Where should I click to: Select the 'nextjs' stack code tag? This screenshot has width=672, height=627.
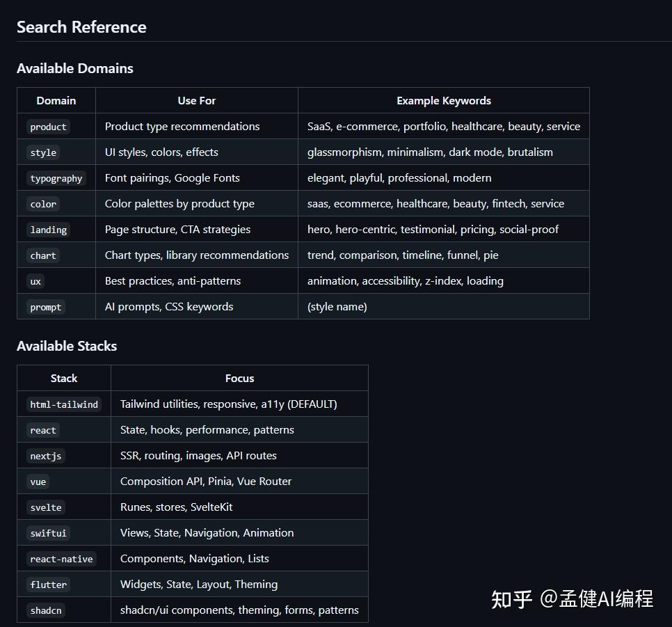click(x=46, y=456)
